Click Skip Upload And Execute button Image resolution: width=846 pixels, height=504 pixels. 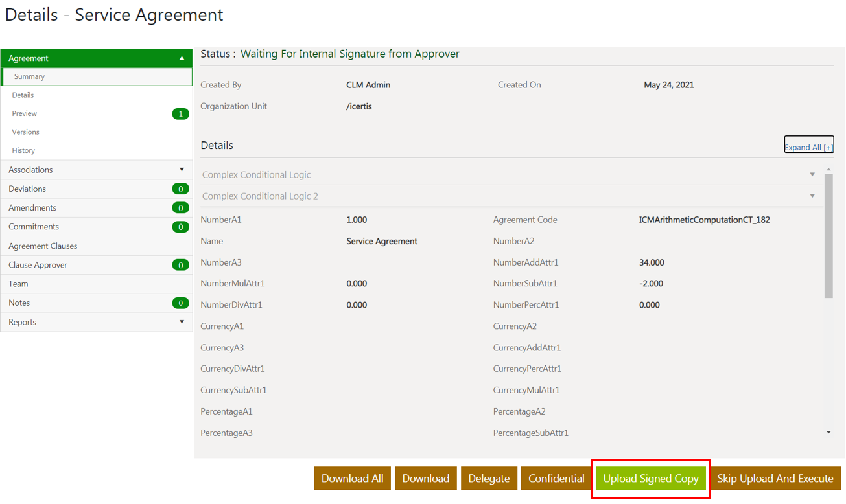[775, 479]
